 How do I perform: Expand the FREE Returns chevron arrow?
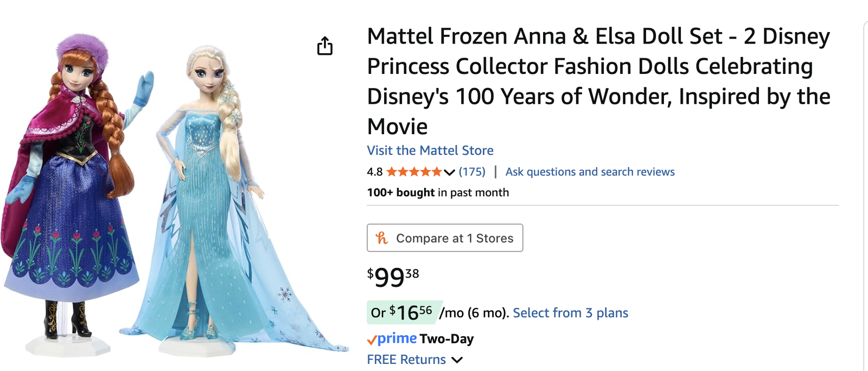[x=457, y=360]
